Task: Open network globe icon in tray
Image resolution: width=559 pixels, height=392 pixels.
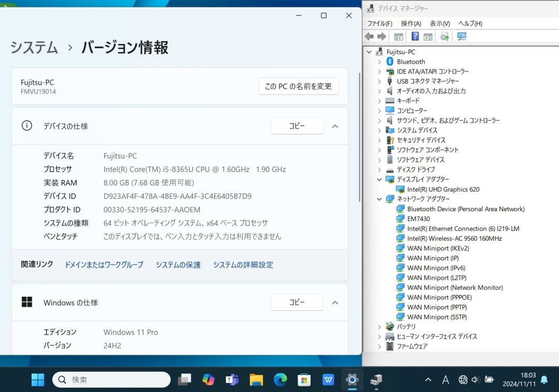Action: (x=463, y=380)
